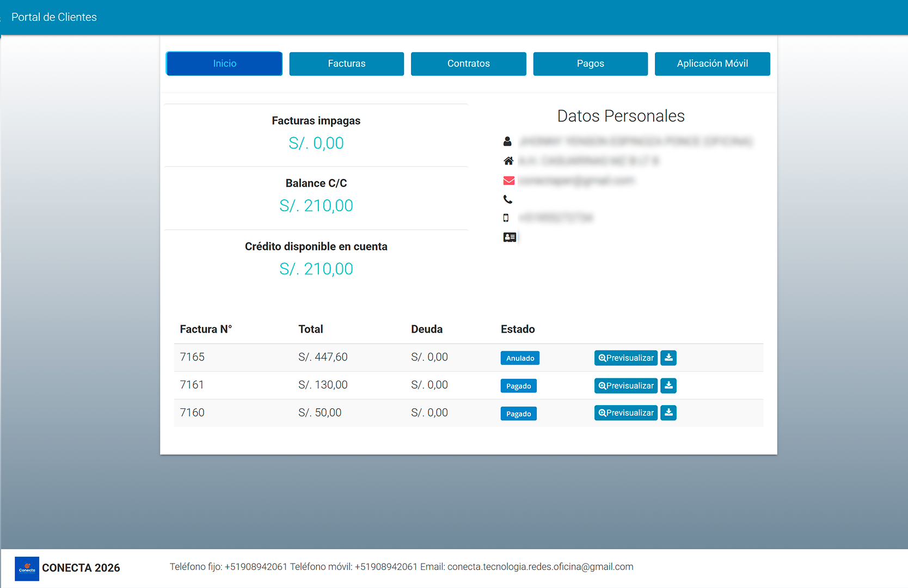Open the Aplicación Móvil tab
908x588 pixels.
pos(712,64)
